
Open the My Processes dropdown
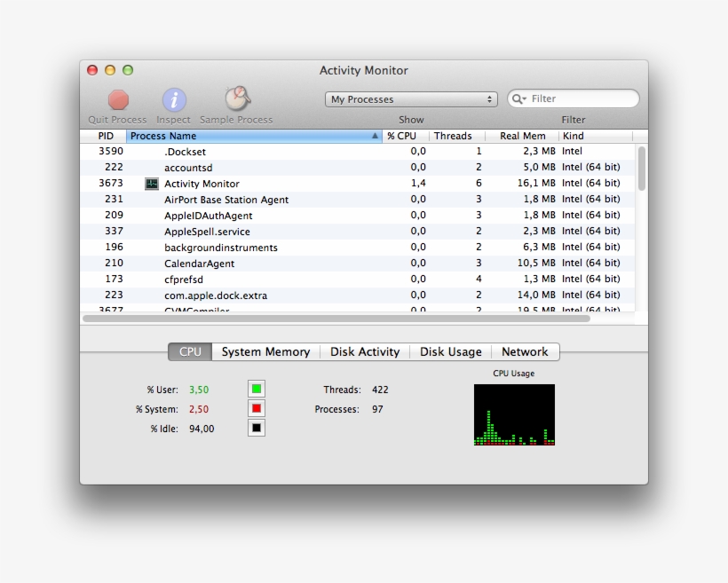[x=410, y=98]
